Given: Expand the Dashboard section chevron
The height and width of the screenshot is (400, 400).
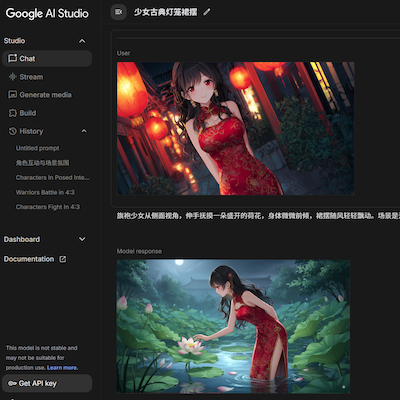Looking at the screenshot, I should 82,239.
